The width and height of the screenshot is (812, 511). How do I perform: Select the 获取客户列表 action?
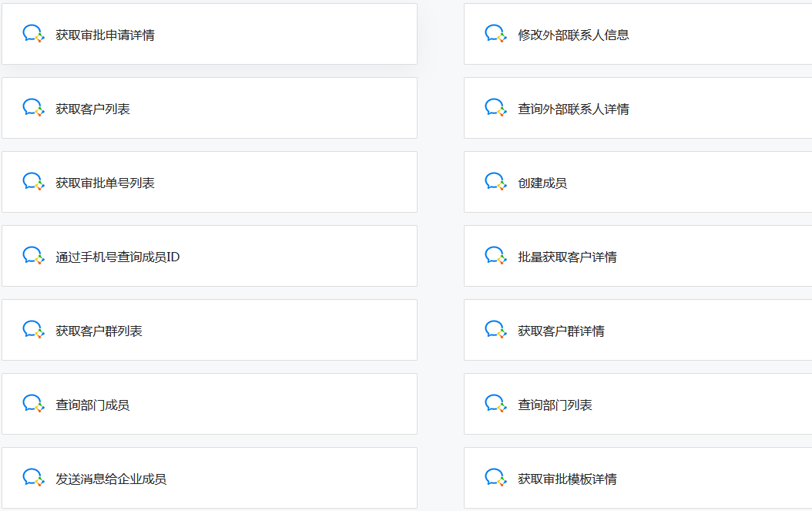(x=210, y=109)
